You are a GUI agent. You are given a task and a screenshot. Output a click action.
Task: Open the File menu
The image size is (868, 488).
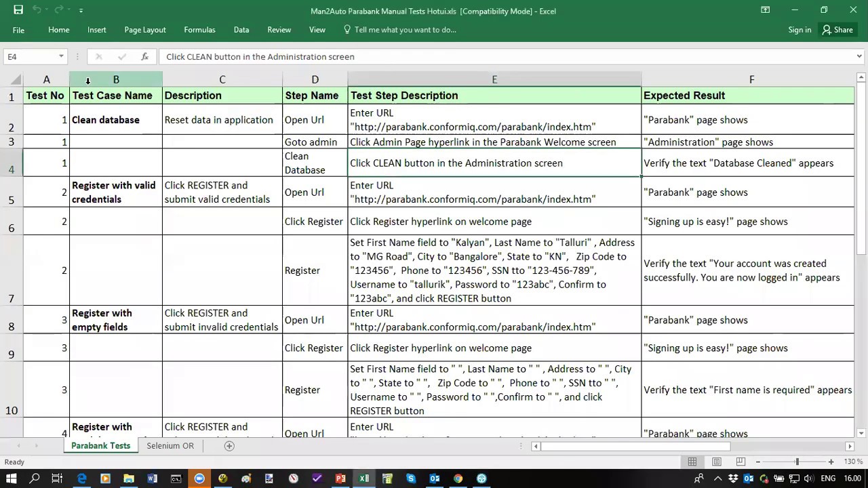18,30
